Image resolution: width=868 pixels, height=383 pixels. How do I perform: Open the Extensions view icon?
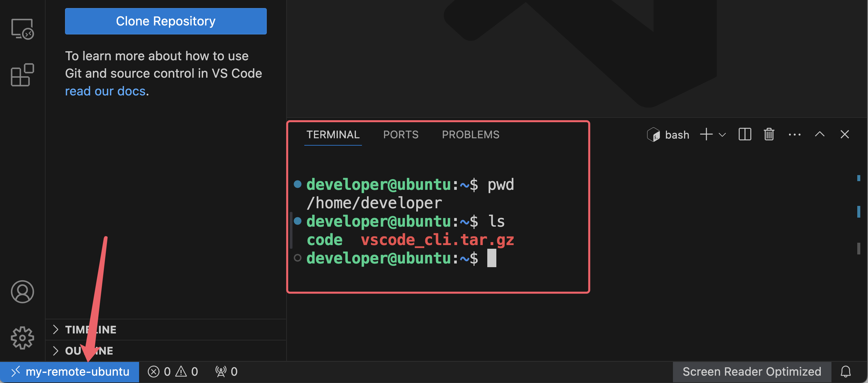(22, 75)
